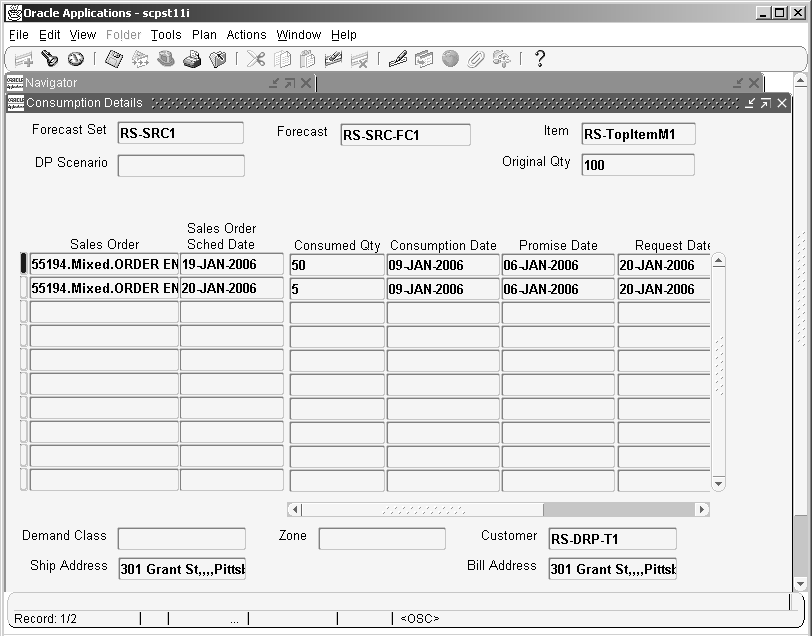
Task: Click Request Date 20-JAN-2006 in first row
Action: (664, 265)
